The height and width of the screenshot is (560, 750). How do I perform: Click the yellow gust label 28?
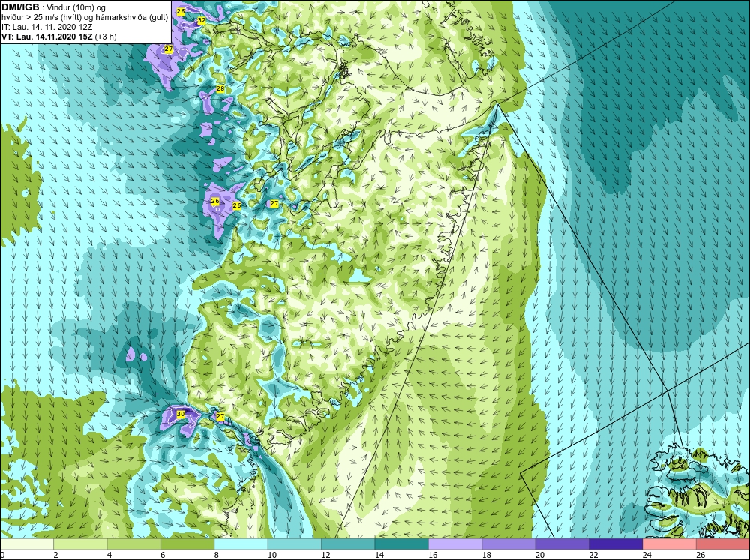pyautogui.click(x=220, y=88)
